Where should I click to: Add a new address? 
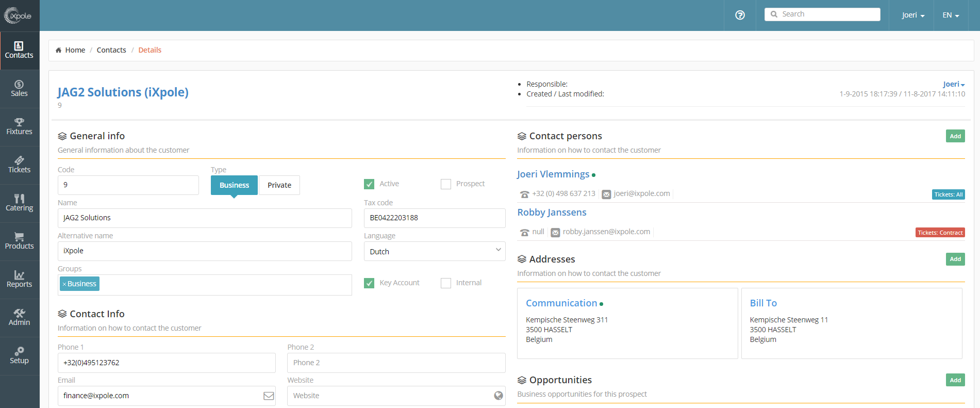(955, 259)
